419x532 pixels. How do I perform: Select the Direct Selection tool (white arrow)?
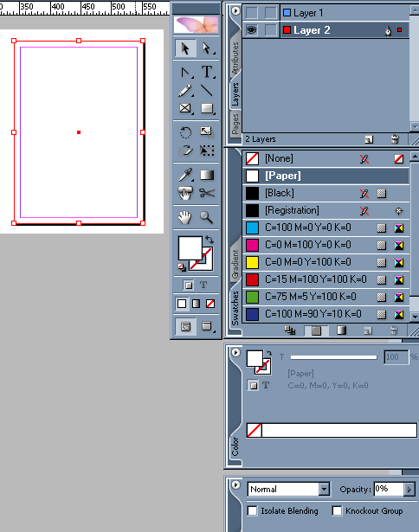point(207,48)
